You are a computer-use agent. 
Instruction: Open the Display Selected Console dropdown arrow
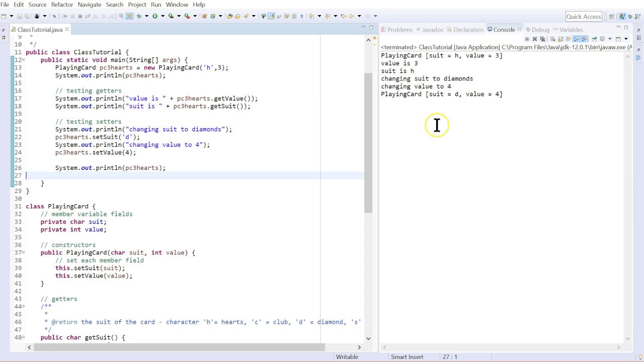click(x=610, y=39)
